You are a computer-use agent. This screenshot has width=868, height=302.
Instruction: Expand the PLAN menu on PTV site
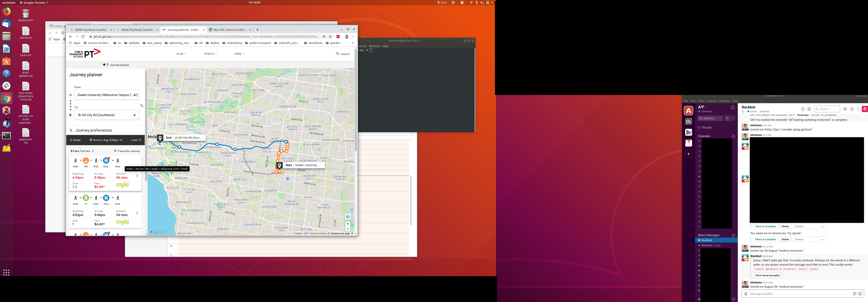(181, 54)
